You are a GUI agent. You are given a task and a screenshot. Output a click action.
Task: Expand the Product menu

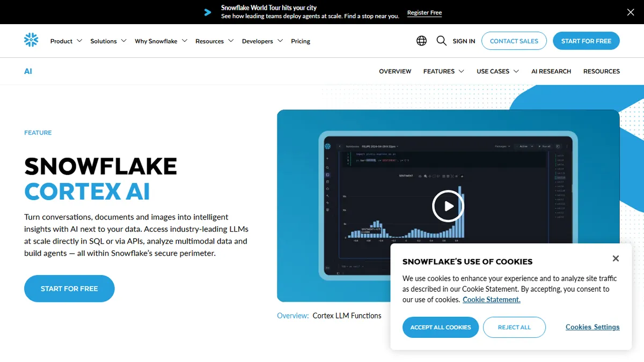point(66,41)
